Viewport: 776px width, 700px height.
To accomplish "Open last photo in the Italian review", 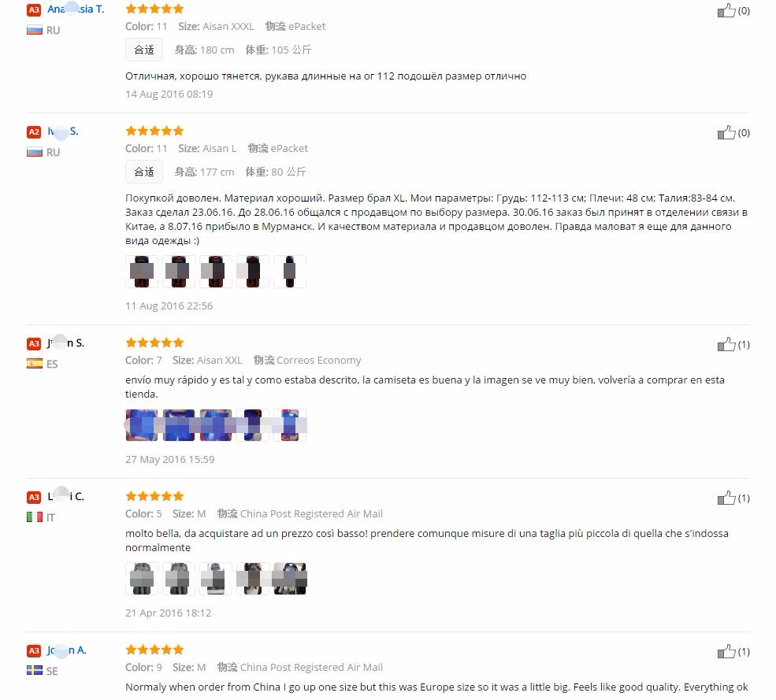I will [x=289, y=578].
